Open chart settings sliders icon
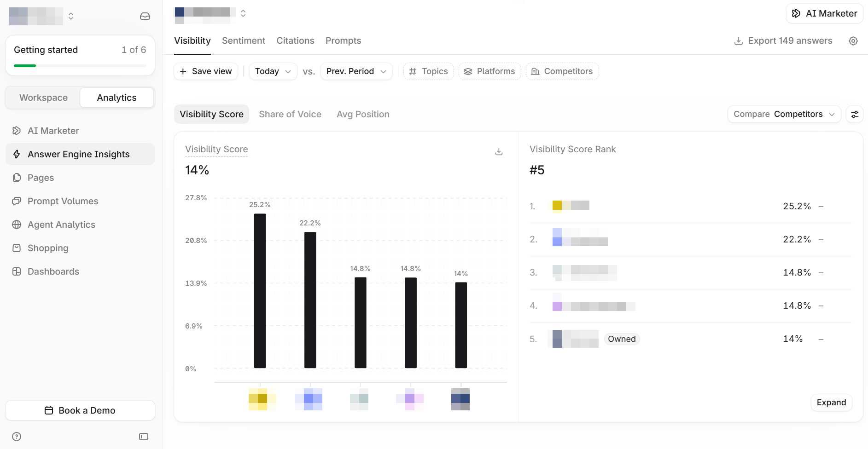 point(855,114)
